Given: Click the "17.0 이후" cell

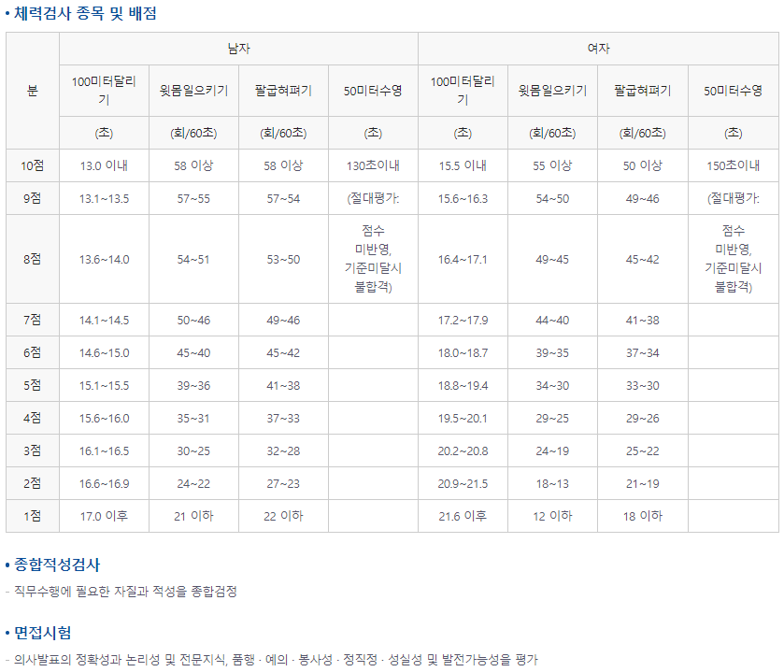Looking at the screenshot, I should (x=104, y=516).
